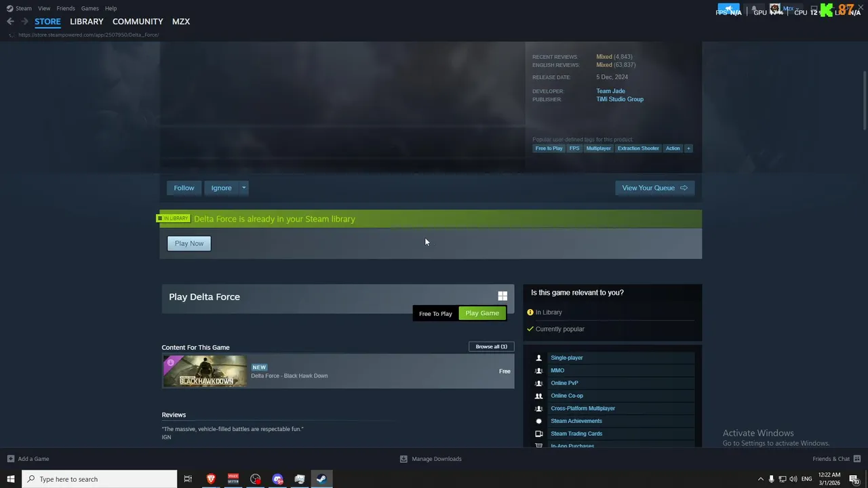The height and width of the screenshot is (488, 868).
Task: Open the TiMi Studio Group publisher link
Action: click(x=620, y=99)
